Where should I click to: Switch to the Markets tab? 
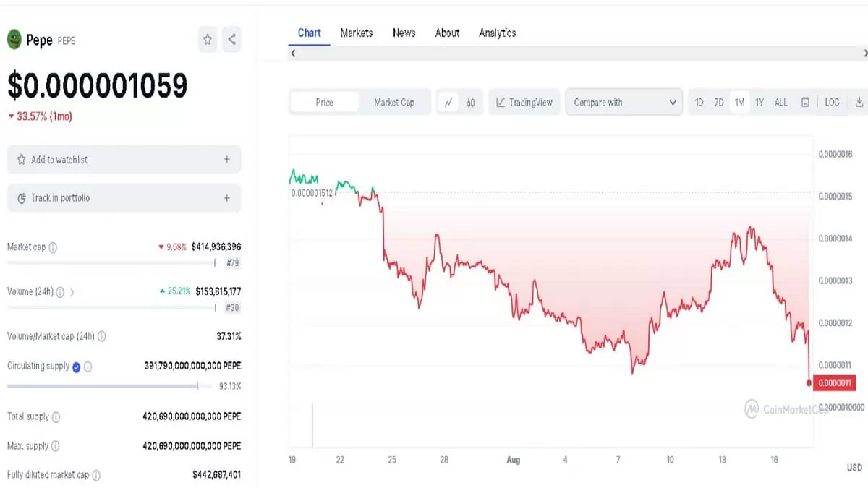tap(357, 33)
